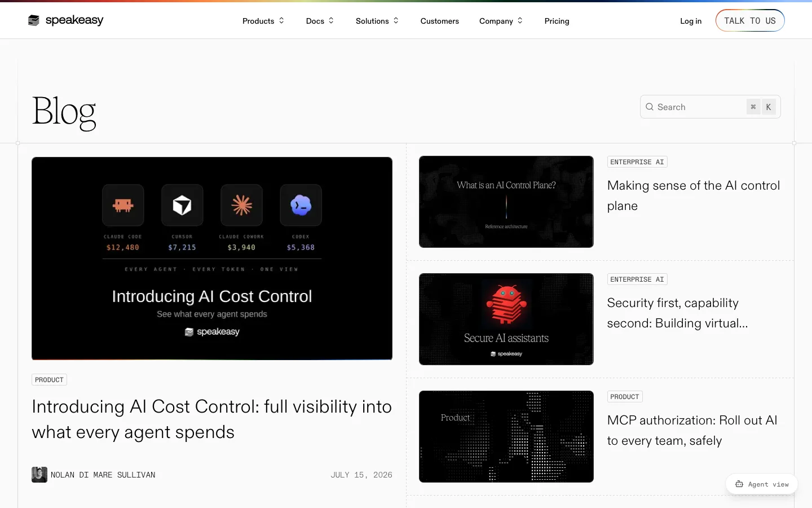This screenshot has width=812, height=508.
Task: Read 'Introducing AI Cost Control: full visibility' article
Action: (212, 419)
